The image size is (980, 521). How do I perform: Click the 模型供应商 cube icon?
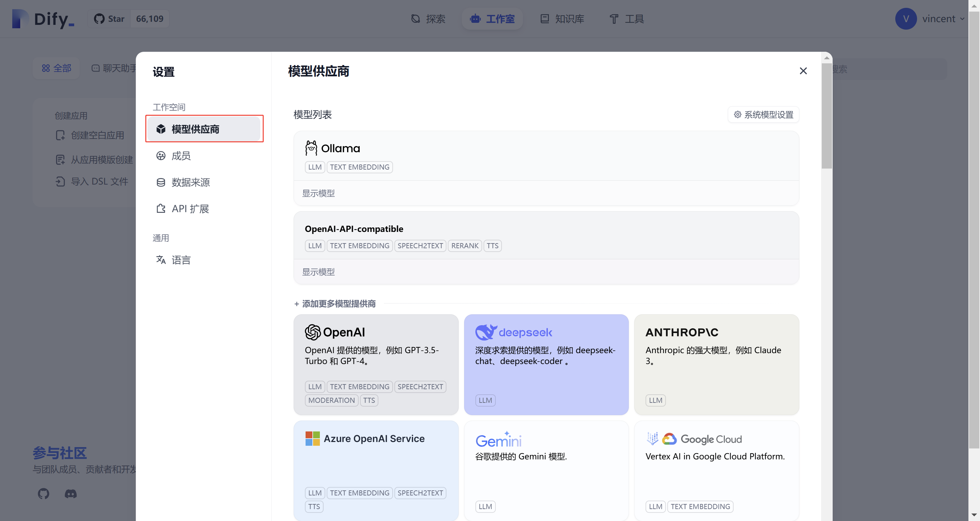161,129
